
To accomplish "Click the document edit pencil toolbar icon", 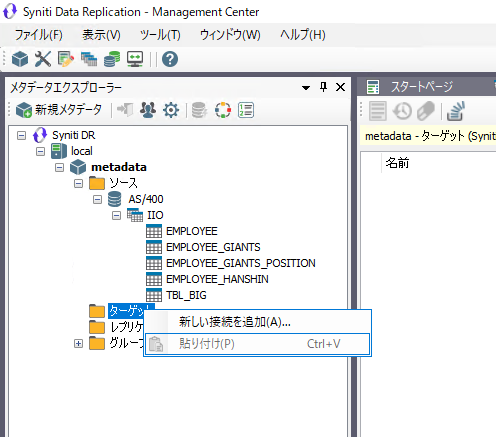I will (66, 59).
